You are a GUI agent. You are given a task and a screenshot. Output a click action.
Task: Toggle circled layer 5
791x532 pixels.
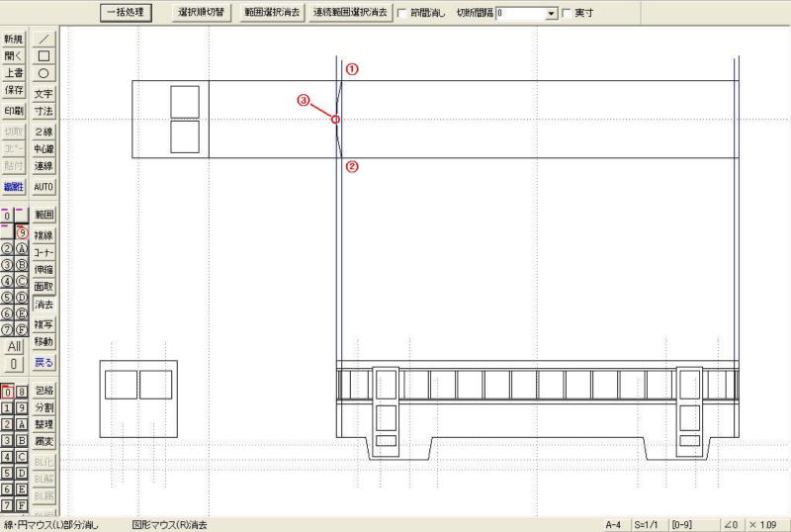7,298
